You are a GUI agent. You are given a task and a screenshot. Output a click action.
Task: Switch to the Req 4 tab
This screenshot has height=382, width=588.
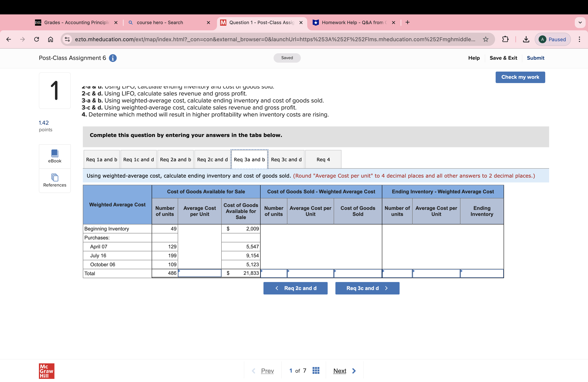pyautogui.click(x=323, y=159)
